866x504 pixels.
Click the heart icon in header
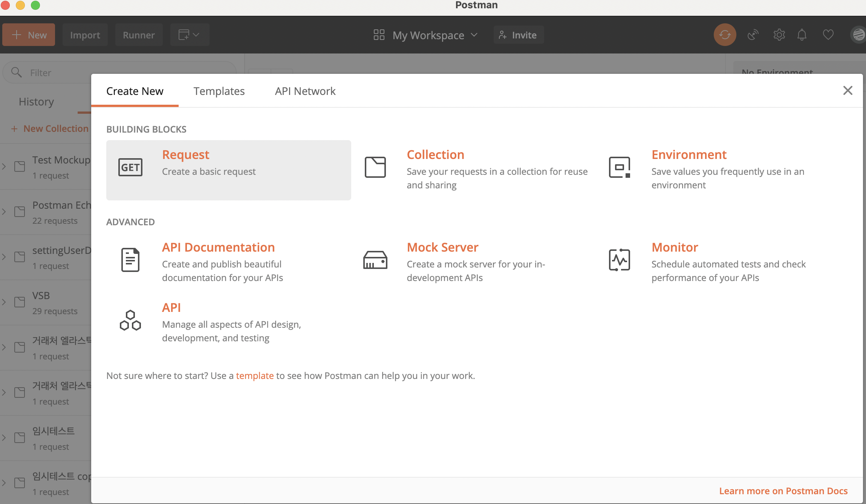[x=828, y=35]
